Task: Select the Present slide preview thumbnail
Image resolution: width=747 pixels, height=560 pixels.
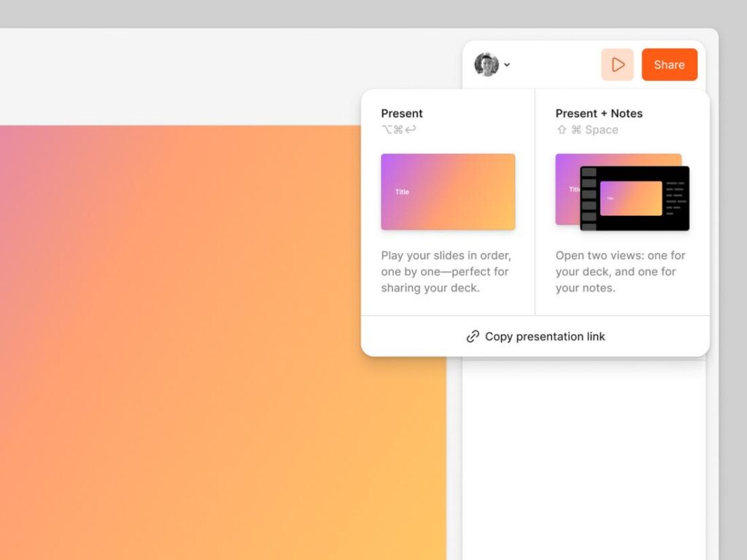Action: click(x=447, y=191)
